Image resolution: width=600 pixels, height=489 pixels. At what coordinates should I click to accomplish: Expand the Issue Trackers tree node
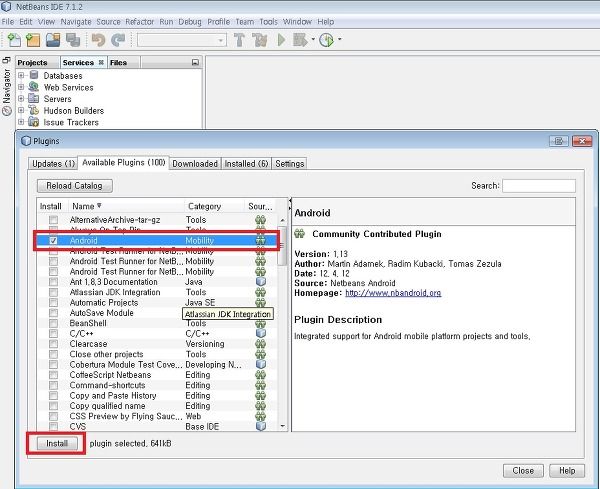[21, 122]
